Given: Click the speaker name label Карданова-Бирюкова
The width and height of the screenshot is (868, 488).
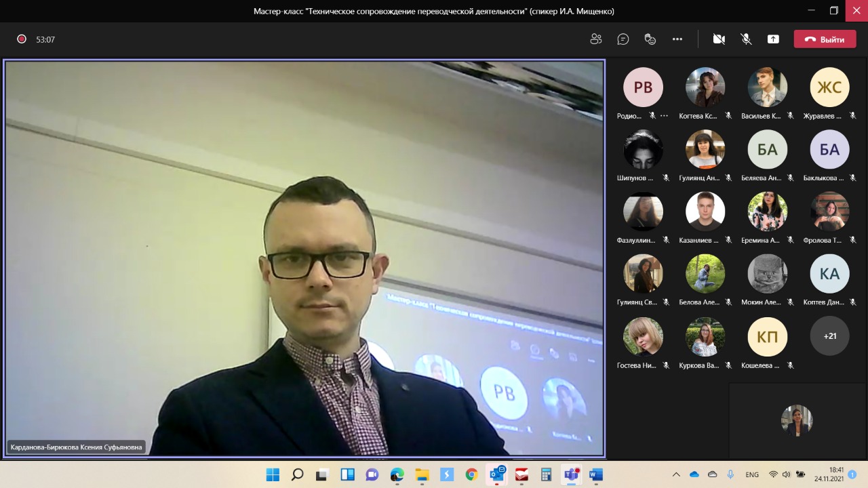Looking at the screenshot, I should (x=76, y=447).
